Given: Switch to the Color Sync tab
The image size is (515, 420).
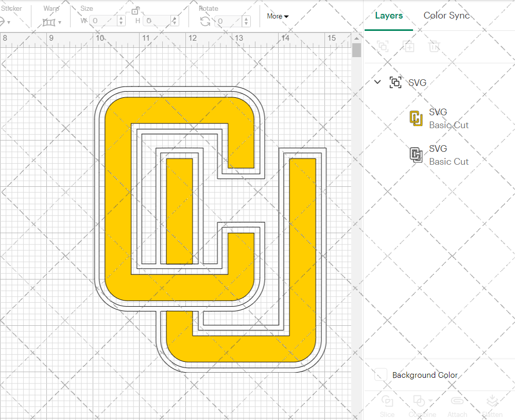Looking at the screenshot, I should tap(447, 15).
